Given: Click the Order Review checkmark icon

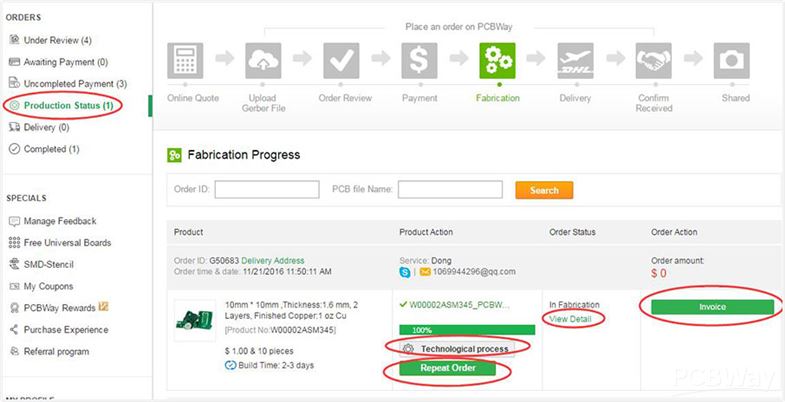Looking at the screenshot, I should click(x=341, y=61).
